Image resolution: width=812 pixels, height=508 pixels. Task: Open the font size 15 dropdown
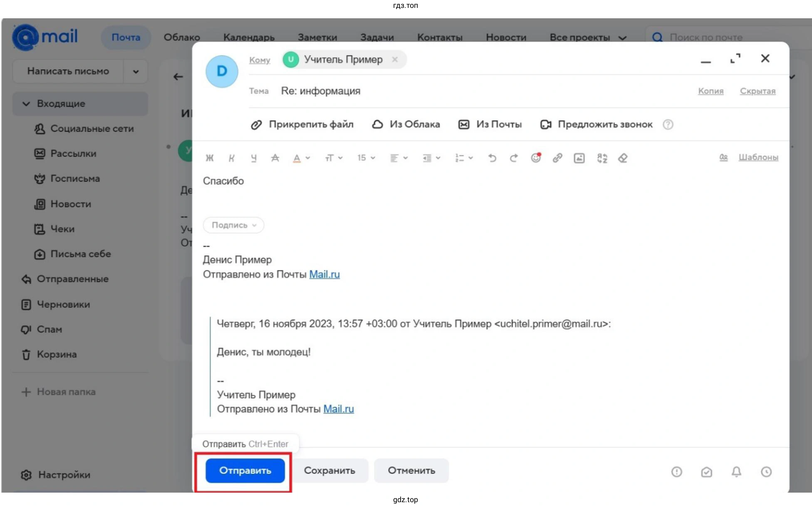[366, 158]
